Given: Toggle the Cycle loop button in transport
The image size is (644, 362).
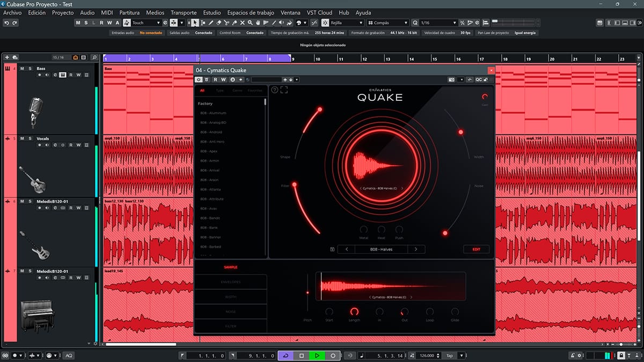Looking at the screenshot, I should [286, 356].
